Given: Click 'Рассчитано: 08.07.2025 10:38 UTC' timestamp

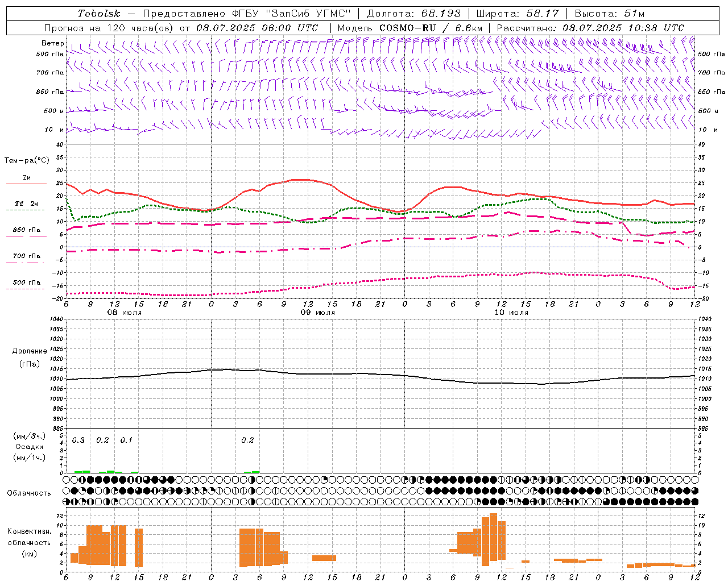Looking at the screenshot, I should (590, 28).
